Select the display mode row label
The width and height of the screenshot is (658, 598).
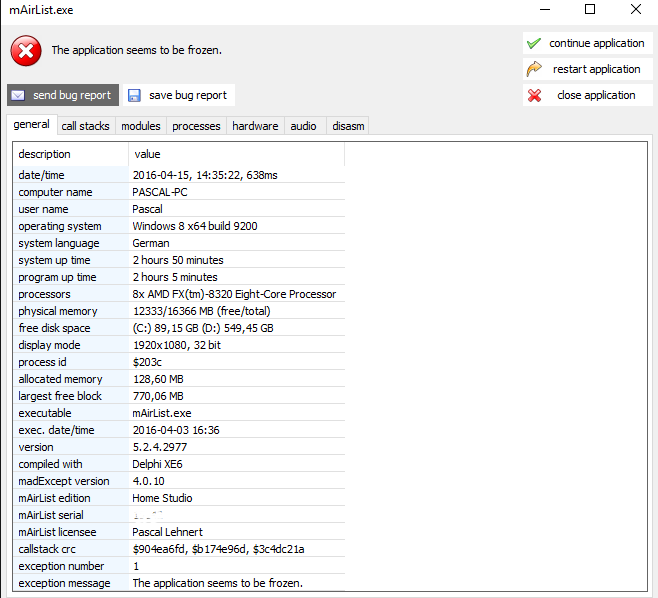(49, 345)
